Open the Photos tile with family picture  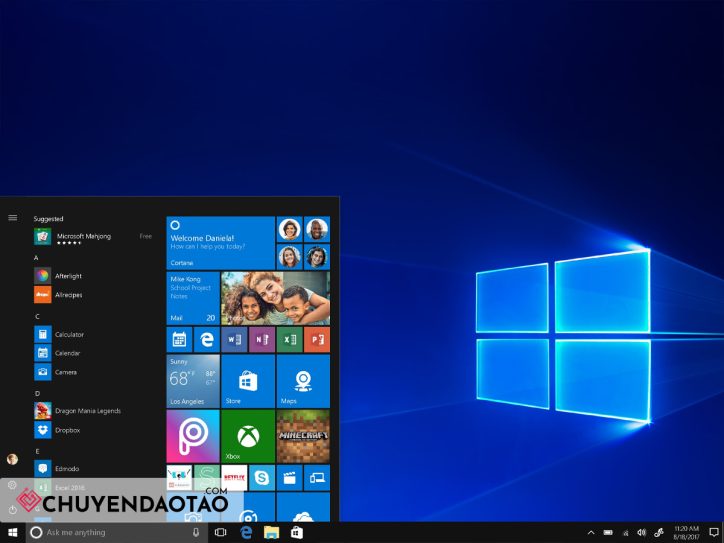point(276,298)
